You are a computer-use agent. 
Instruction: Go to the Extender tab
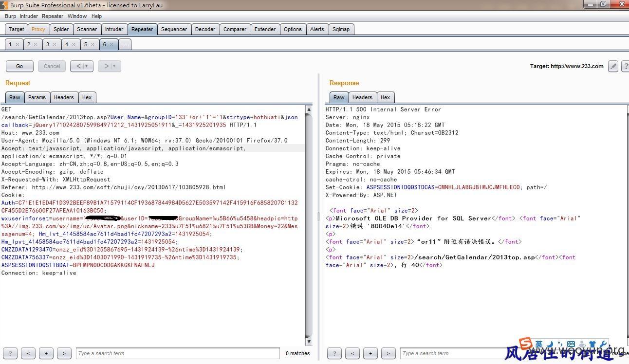coord(265,29)
